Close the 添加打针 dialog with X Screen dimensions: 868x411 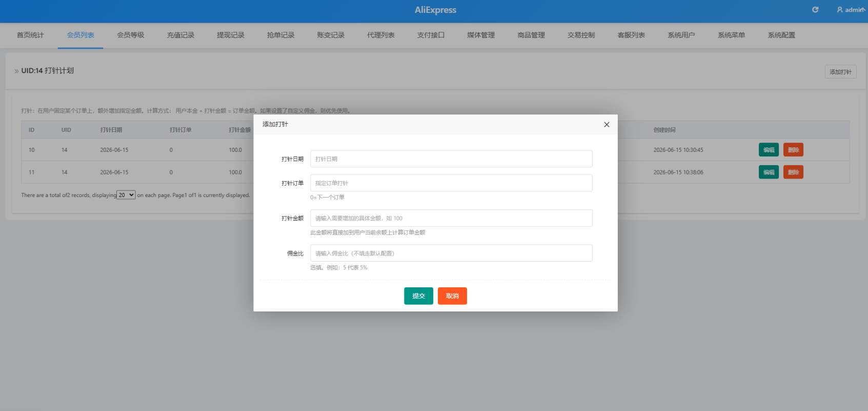click(607, 125)
